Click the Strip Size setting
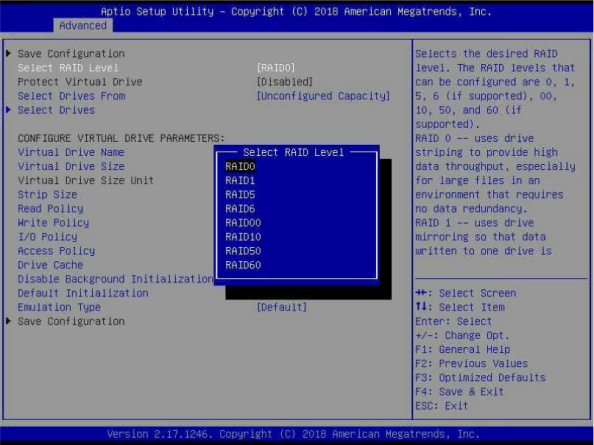Image resolution: width=594 pixels, height=445 pixels. tap(47, 194)
